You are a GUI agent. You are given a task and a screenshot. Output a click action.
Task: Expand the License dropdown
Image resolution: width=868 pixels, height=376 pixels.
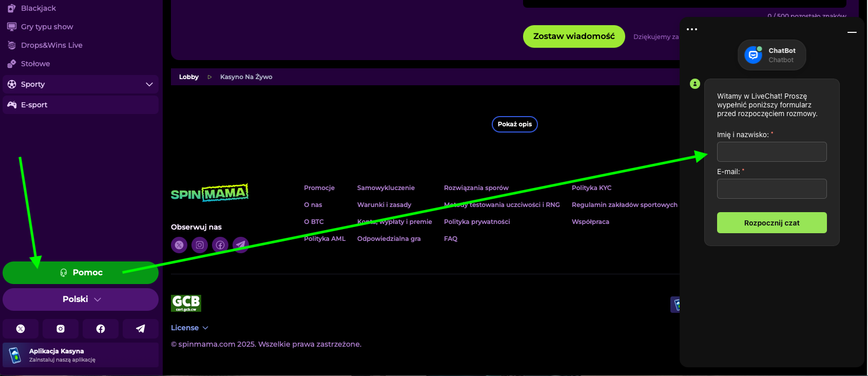(189, 328)
